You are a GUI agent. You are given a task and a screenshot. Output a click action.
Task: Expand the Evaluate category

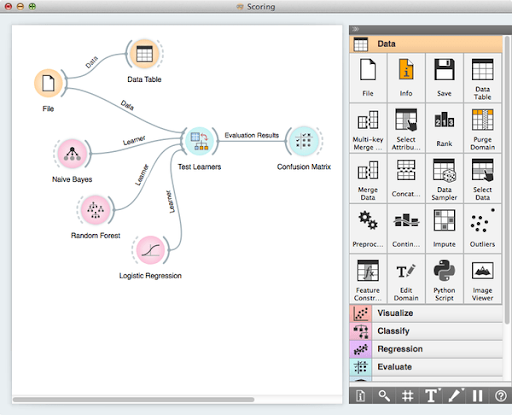pos(426,367)
